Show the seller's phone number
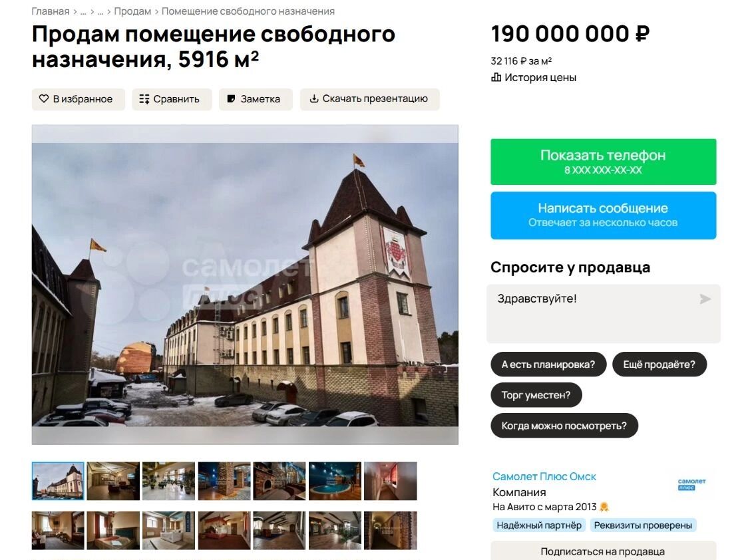 point(604,162)
